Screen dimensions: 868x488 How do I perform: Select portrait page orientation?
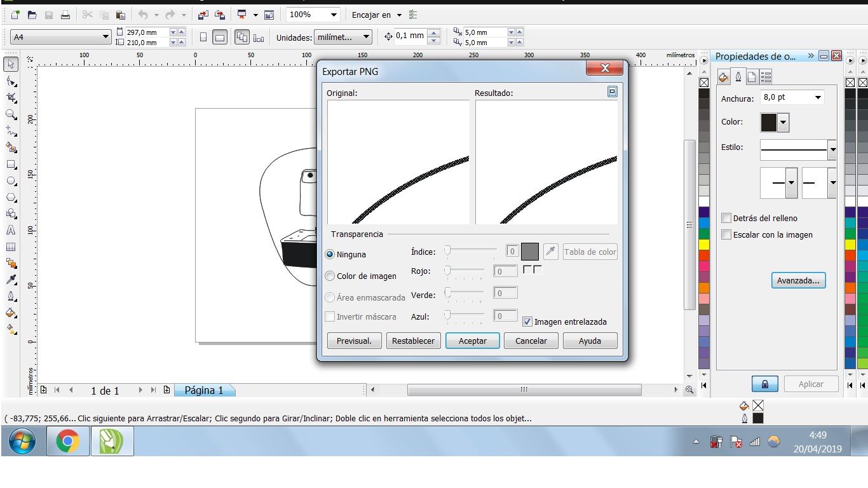click(203, 37)
